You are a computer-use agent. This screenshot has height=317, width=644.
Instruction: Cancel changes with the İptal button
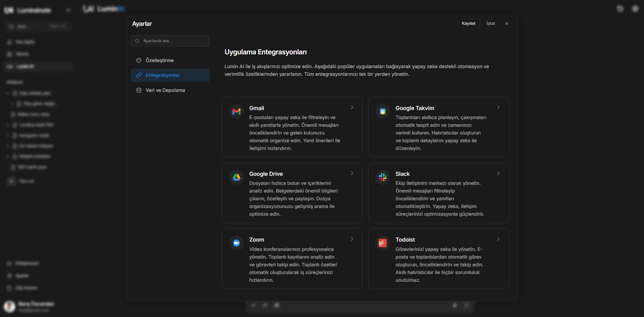[491, 23]
